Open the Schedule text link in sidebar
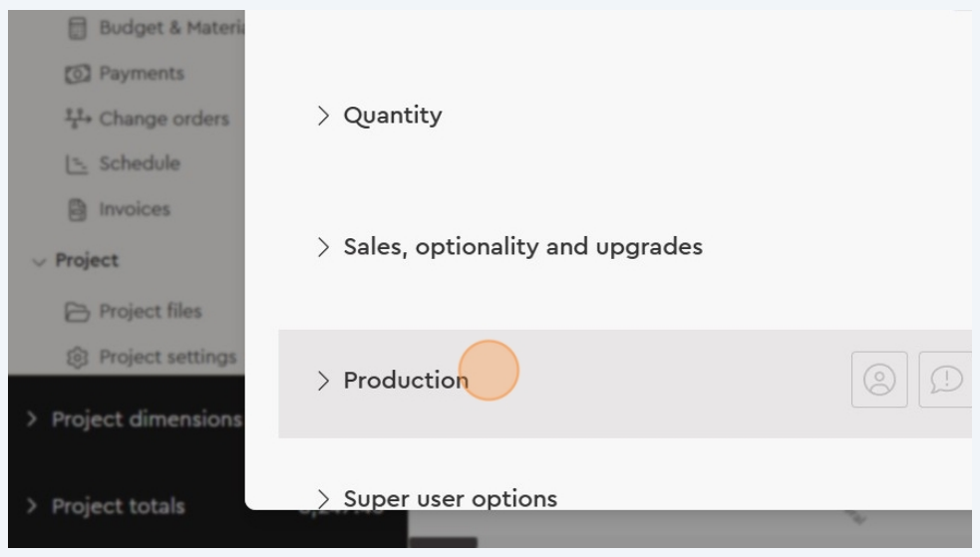Viewport: 980px width, 557px height. 140,163
